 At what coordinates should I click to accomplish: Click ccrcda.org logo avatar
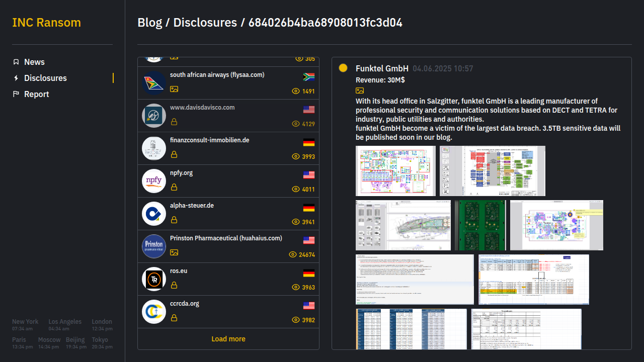pos(154,312)
